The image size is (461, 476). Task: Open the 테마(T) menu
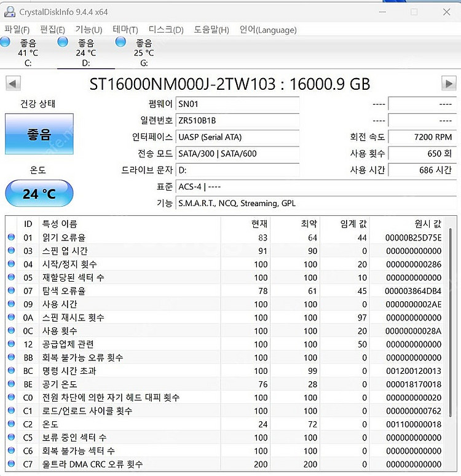point(125,30)
